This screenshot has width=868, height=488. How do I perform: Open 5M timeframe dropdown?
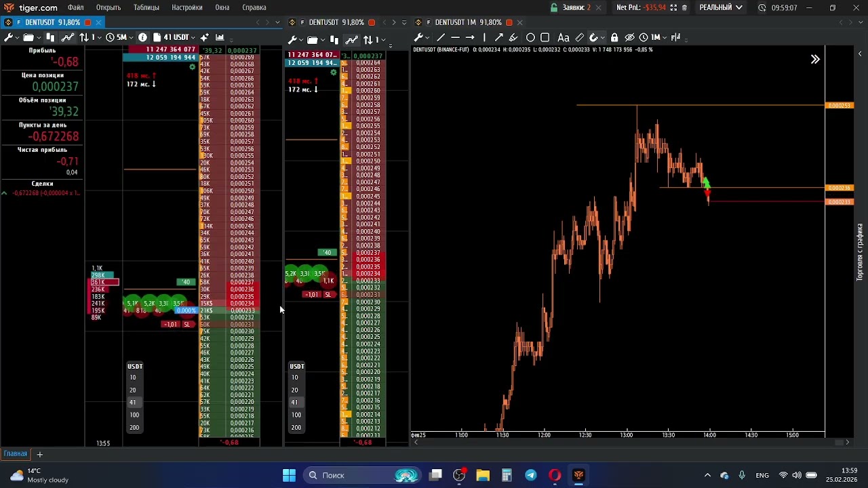click(119, 38)
